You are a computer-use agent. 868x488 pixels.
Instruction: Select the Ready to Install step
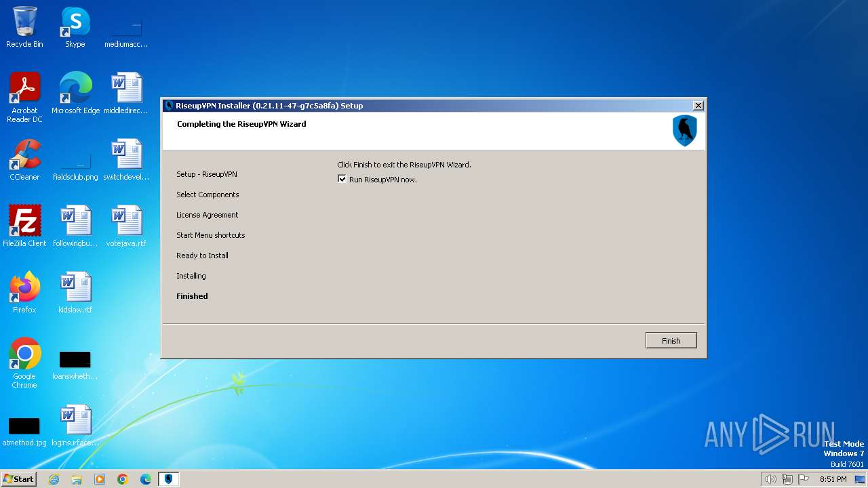(202, 256)
